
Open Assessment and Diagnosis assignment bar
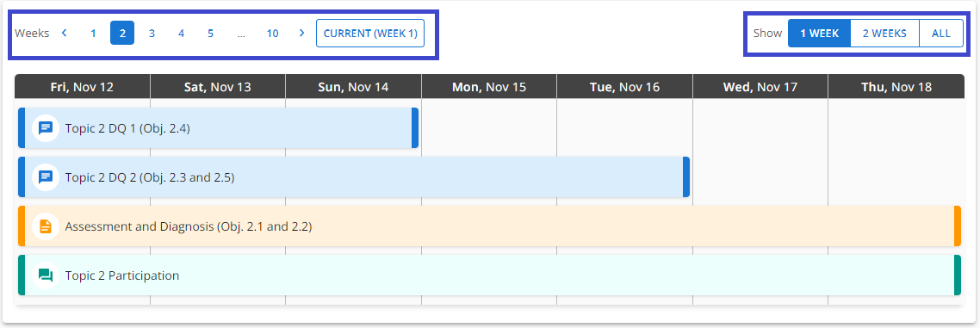pyautogui.click(x=489, y=226)
